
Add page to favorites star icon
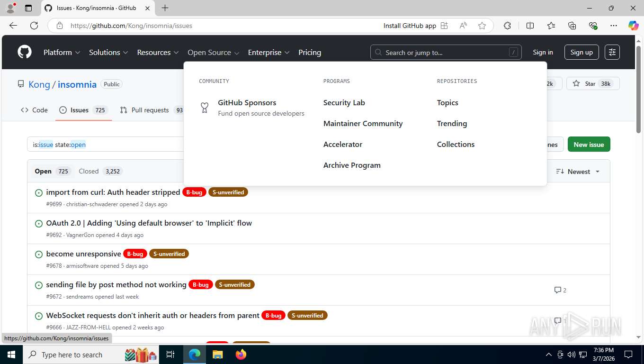click(x=482, y=26)
